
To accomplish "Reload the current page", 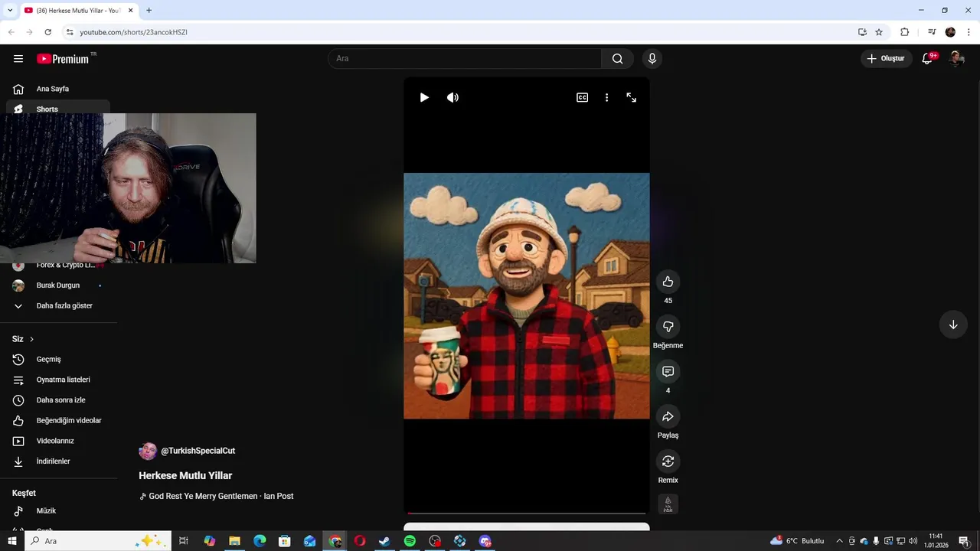I will pos(47,32).
